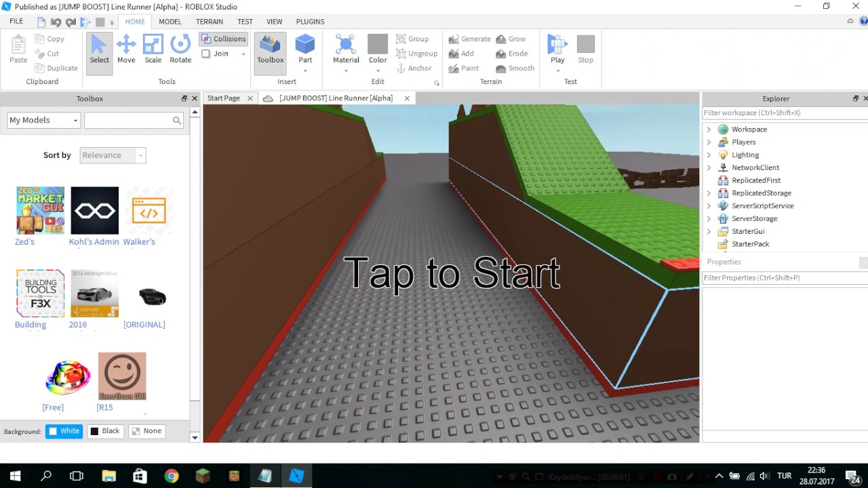Click the Ungroup button
This screenshot has height=488, width=868.
tap(416, 54)
